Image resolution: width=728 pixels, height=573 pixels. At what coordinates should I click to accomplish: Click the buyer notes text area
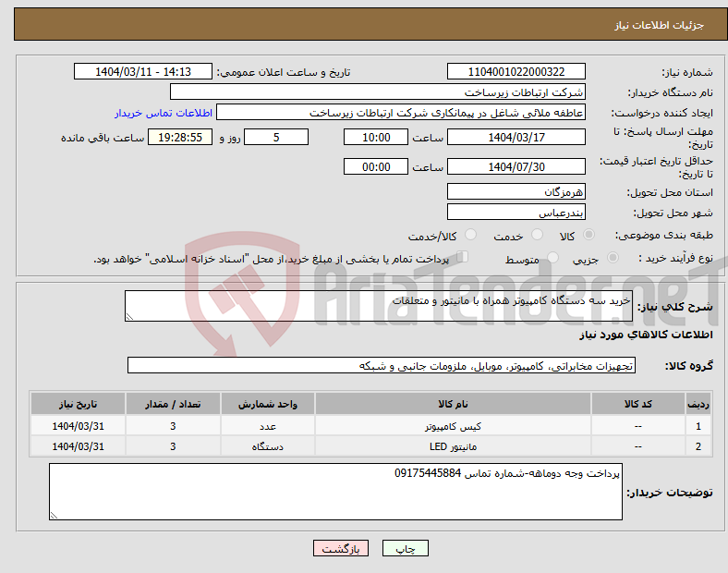pos(335,492)
